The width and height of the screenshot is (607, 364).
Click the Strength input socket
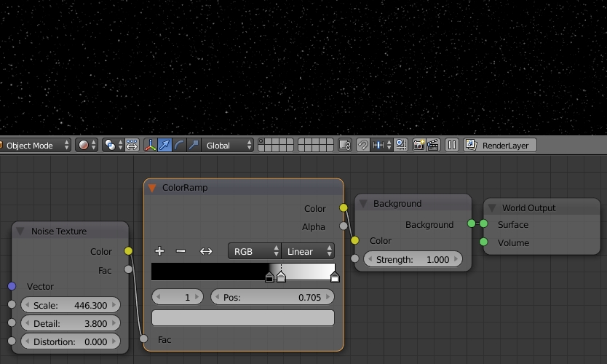[355, 258]
